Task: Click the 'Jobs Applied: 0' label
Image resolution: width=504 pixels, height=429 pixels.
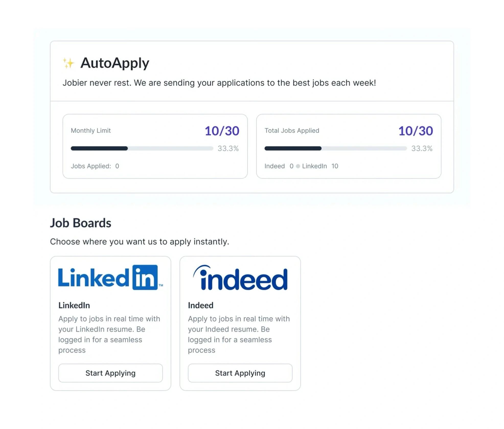Action: pos(94,166)
